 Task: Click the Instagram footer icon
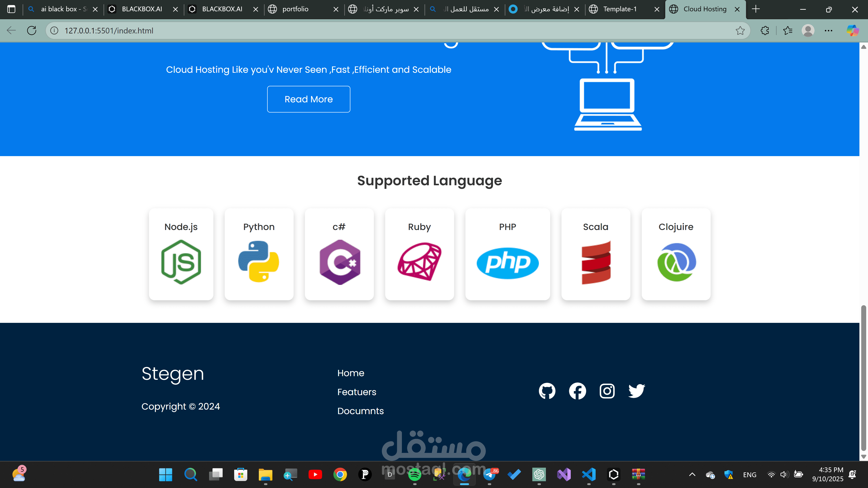[x=607, y=391]
